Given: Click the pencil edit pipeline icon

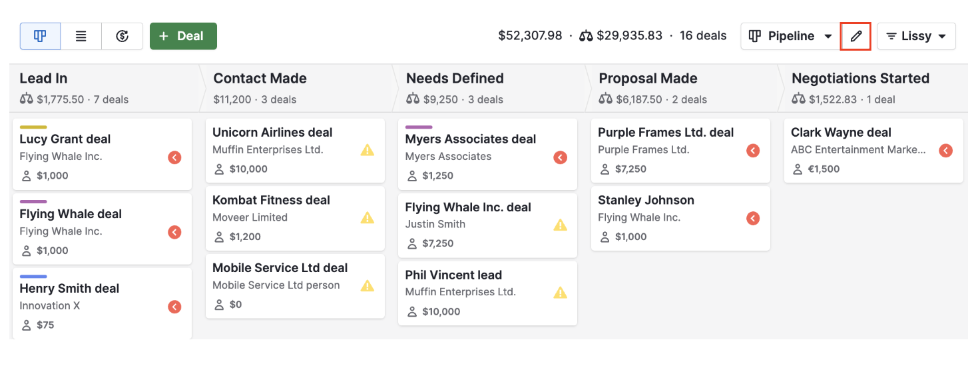Looking at the screenshot, I should [856, 36].
